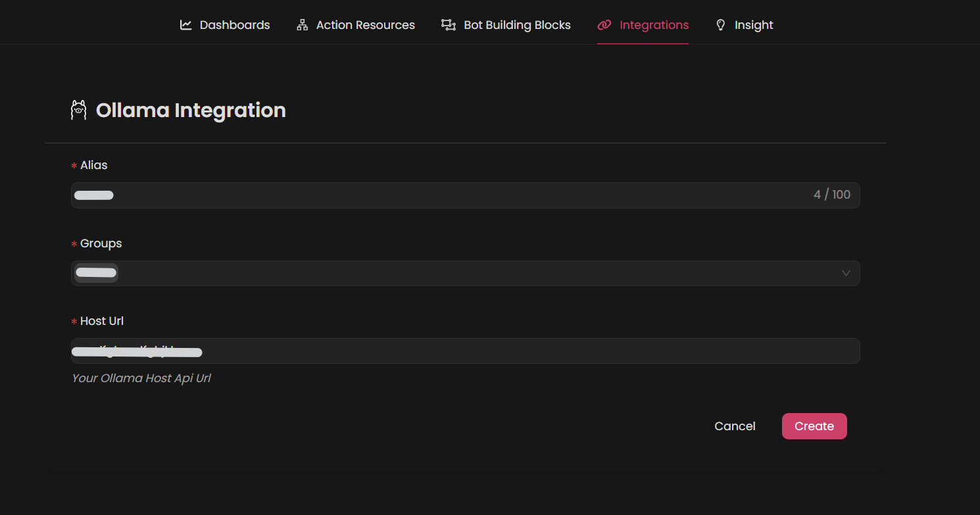
Task: Click the Host Url label
Action: [102, 321]
